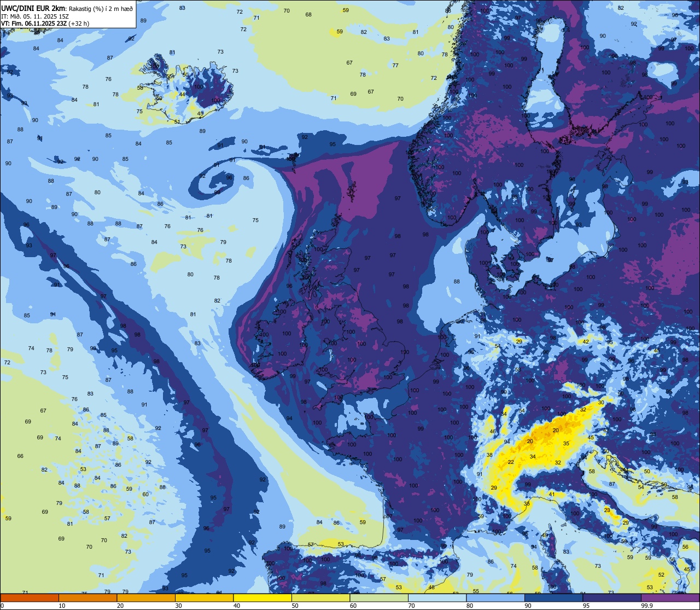The width and height of the screenshot is (700, 610).
Task: Click the humidity value 88 over the North Sea
Action: 457,282
